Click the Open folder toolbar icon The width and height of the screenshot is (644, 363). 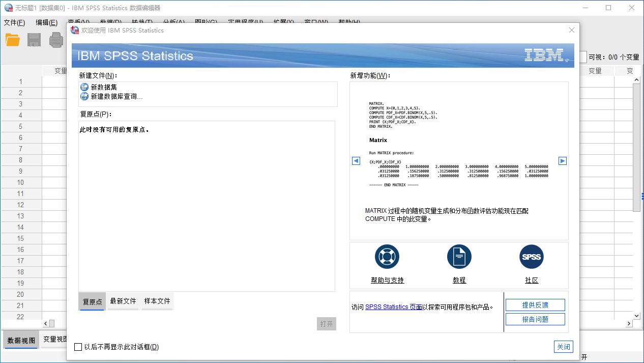click(x=13, y=40)
